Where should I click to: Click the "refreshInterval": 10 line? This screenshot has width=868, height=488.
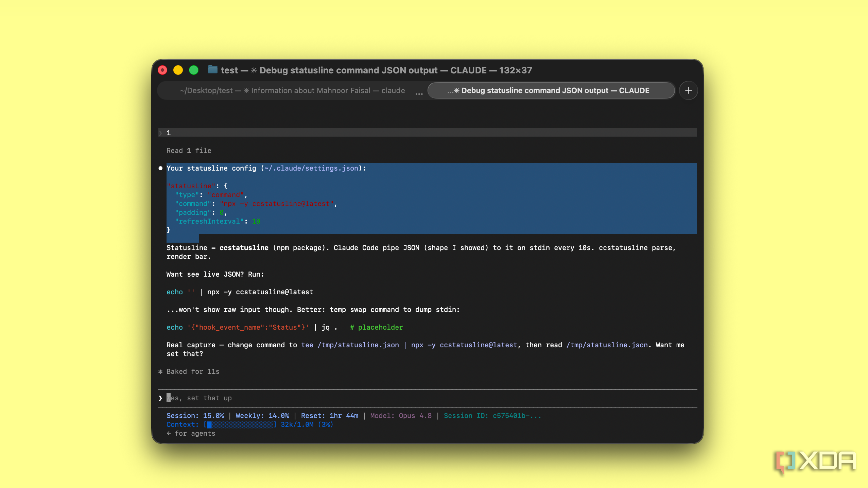tap(218, 221)
